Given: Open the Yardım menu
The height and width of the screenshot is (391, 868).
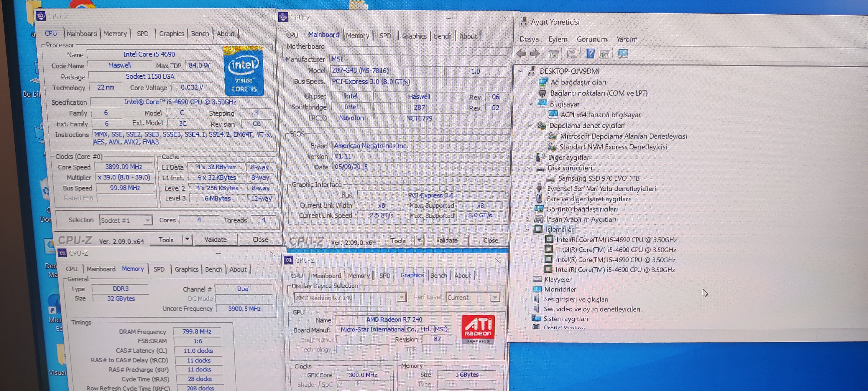Looking at the screenshot, I should [x=627, y=39].
